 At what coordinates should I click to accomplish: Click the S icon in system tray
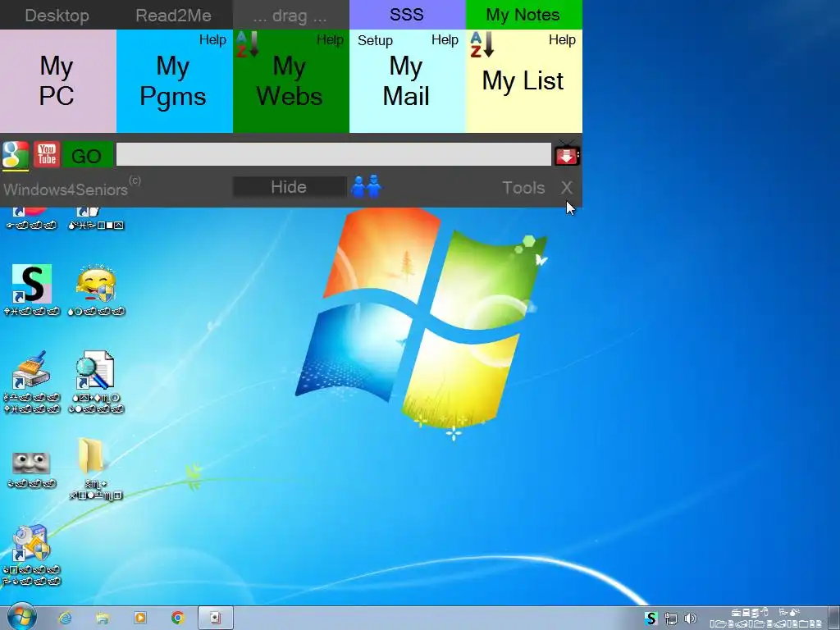pos(651,619)
